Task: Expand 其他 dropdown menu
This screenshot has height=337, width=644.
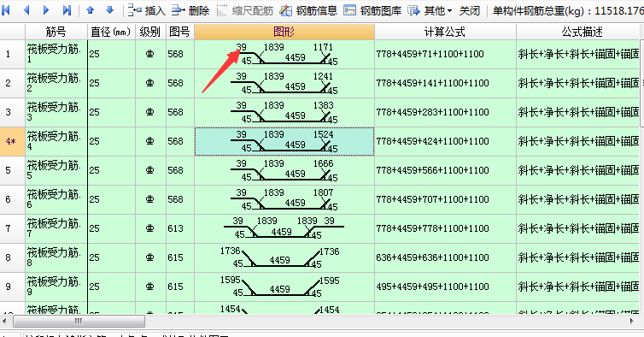Action: tap(430, 10)
